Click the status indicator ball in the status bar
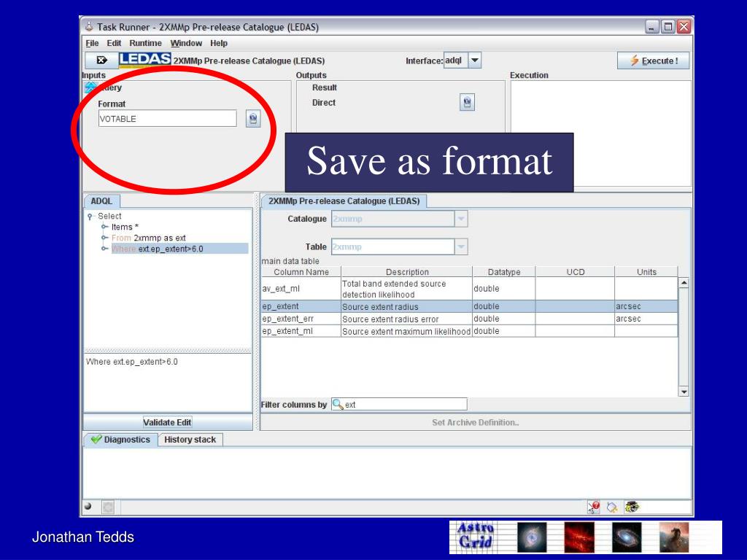Viewport: 747px width, 560px height. pyautogui.click(x=88, y=506)
